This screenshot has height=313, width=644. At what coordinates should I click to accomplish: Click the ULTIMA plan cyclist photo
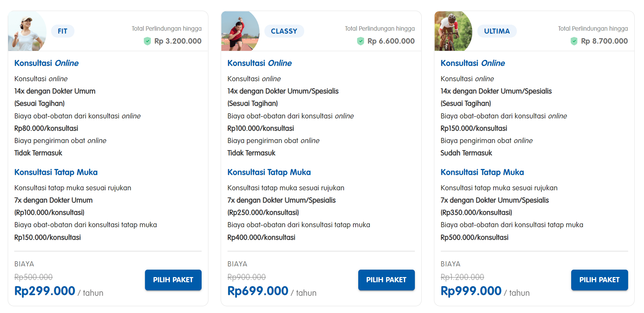pyautogui.click(x=453, y=31)
